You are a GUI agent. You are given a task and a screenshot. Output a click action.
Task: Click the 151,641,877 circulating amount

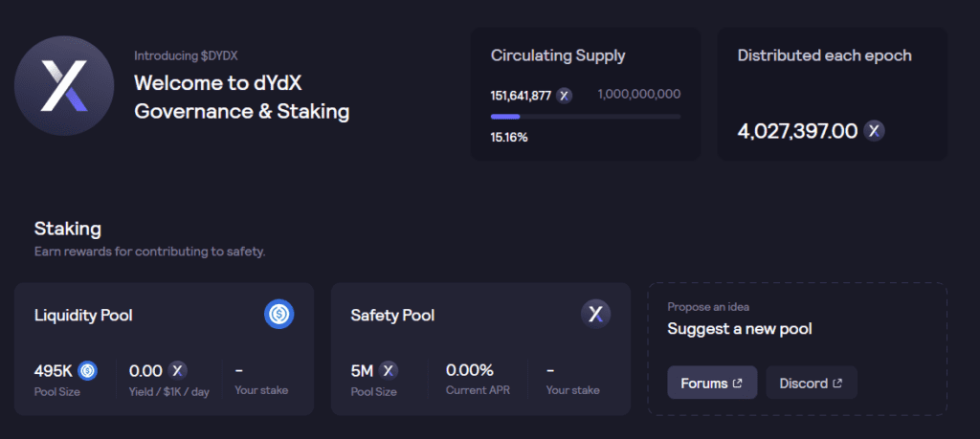[x=521, y=96]
